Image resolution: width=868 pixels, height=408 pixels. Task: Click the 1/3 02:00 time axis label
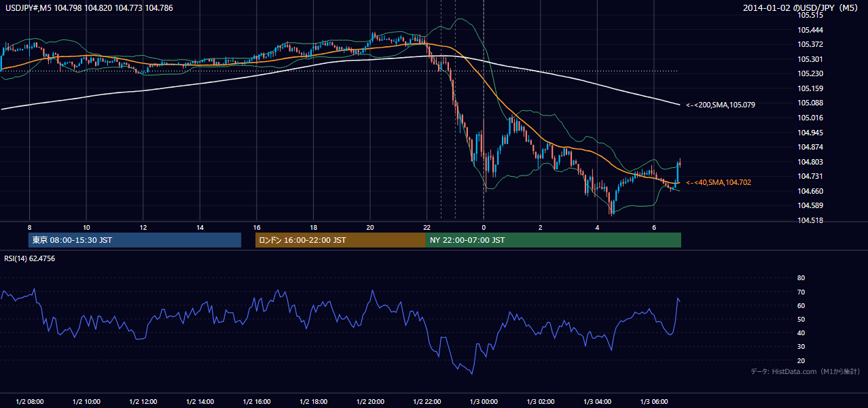(x=541, y=402)
